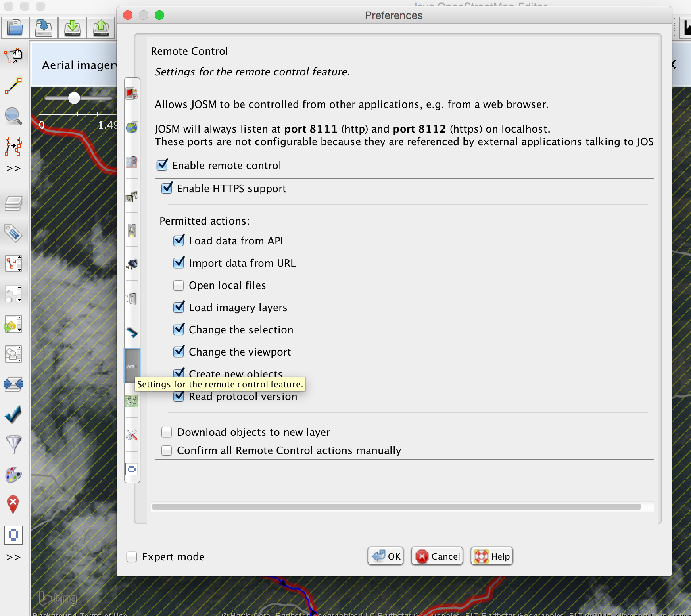Image resolution: width=691 pixels, height=616 pixels.
Task: Toggle the Map Paint Styles palette icon
Action: click(13, 475)
